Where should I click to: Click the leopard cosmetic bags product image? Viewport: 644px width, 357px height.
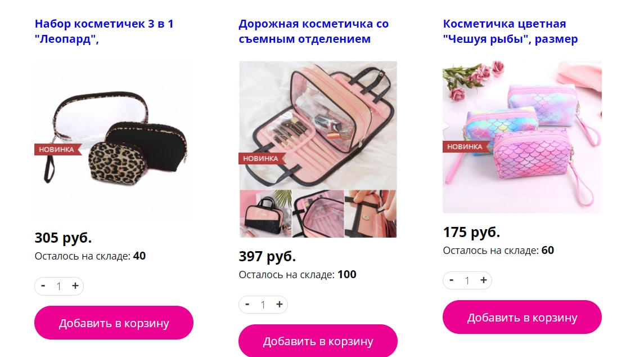tap(114, 140)
